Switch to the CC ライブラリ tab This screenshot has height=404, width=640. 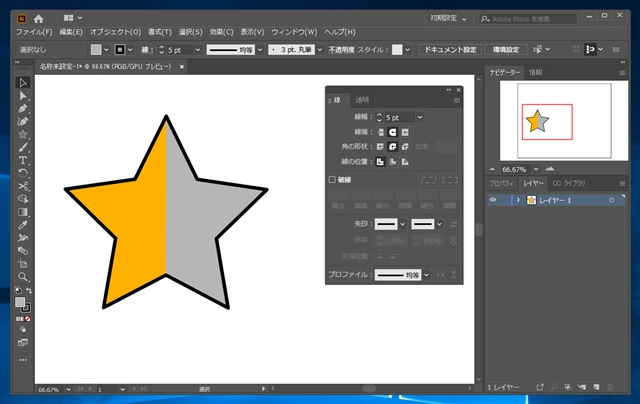[x=569, y=184]
